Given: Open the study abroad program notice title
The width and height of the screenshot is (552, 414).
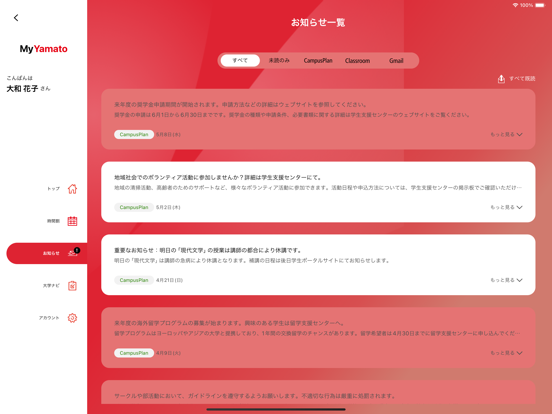Looking at the screenshot, I should click(x=230, y=323).
